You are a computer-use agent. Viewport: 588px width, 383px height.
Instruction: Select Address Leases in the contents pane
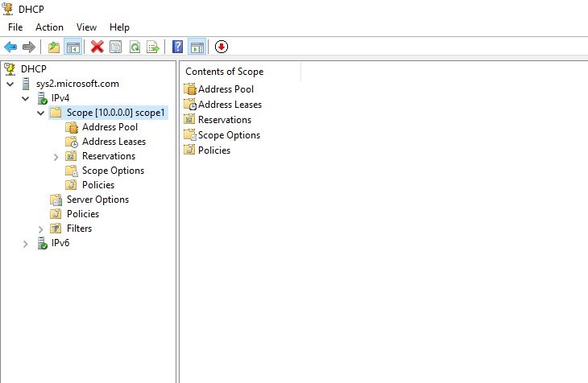point(230,105)
